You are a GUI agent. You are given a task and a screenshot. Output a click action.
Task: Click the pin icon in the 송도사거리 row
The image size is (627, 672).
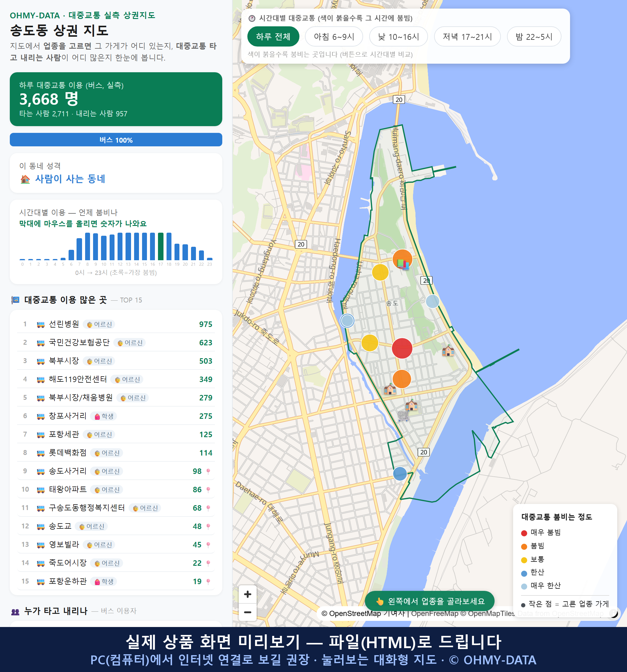[208, 471]
